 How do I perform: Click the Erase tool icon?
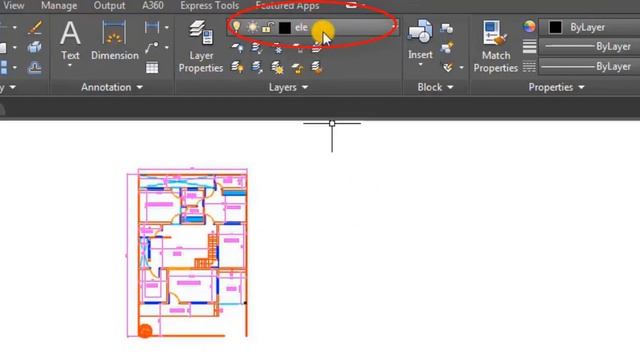(35, 28)
